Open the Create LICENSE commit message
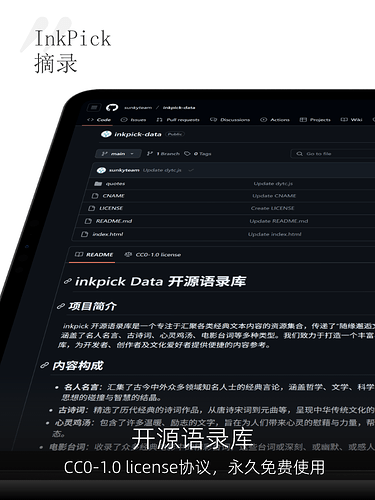This screenshot has width=375, height=500. pyautogui.click(x=273, y=208)
